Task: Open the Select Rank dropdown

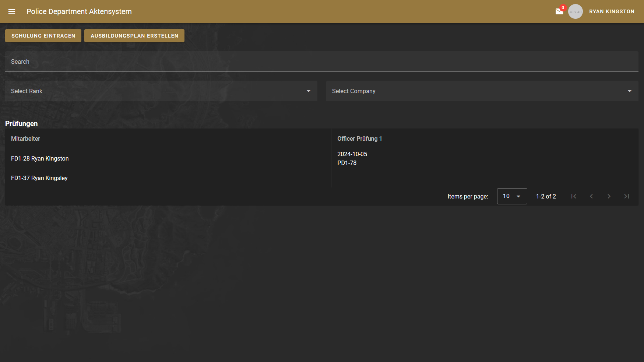Action: point(161,91)
